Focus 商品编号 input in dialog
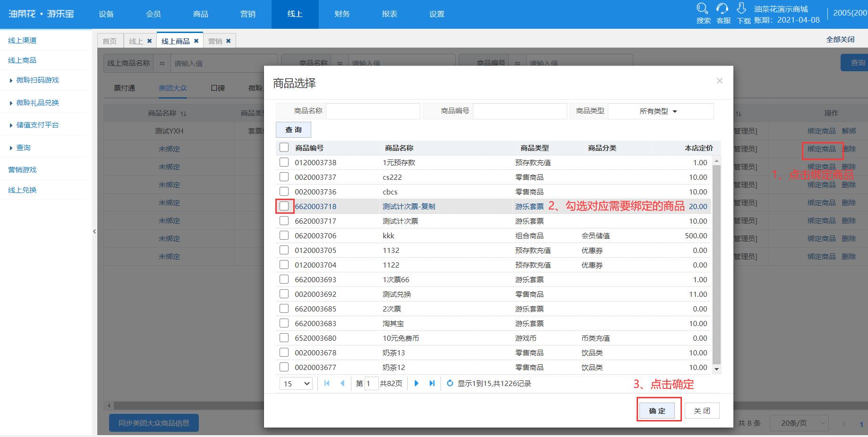Screen dimensions: 868x437 519,111
